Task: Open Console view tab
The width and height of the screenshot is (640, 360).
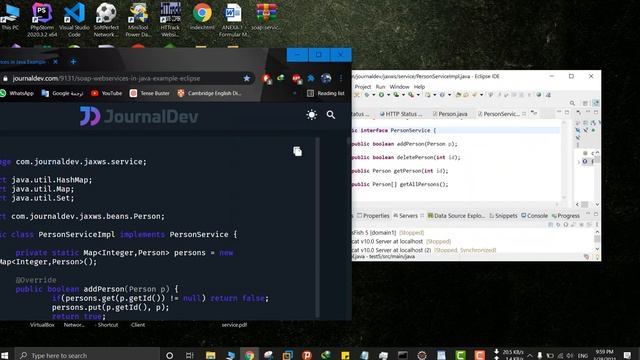Action: [x=534, y=216]
